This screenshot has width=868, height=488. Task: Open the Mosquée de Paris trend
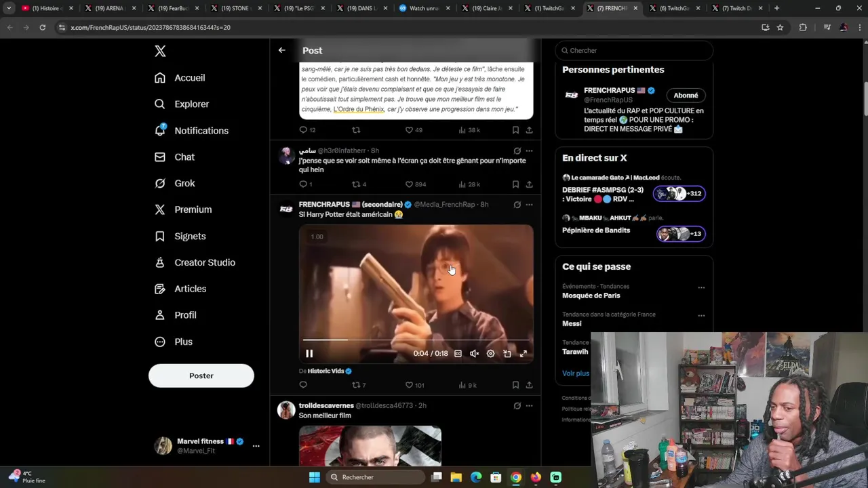591,296
